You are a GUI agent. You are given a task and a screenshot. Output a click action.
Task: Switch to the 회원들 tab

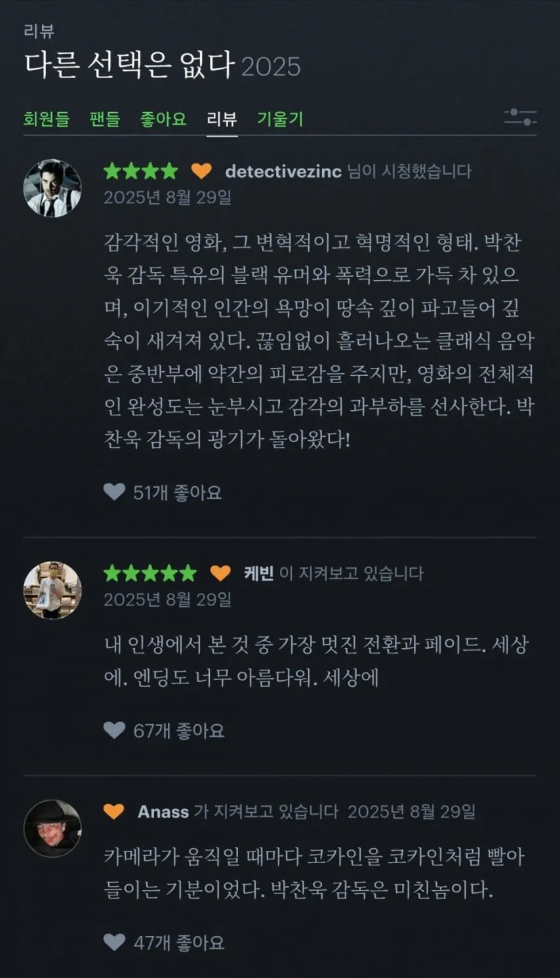coord(46,119)
